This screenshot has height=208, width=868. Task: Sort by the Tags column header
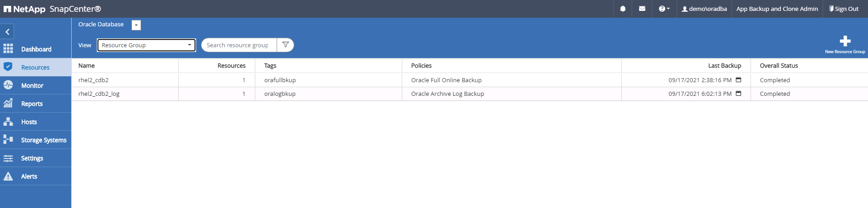point(270,65)
